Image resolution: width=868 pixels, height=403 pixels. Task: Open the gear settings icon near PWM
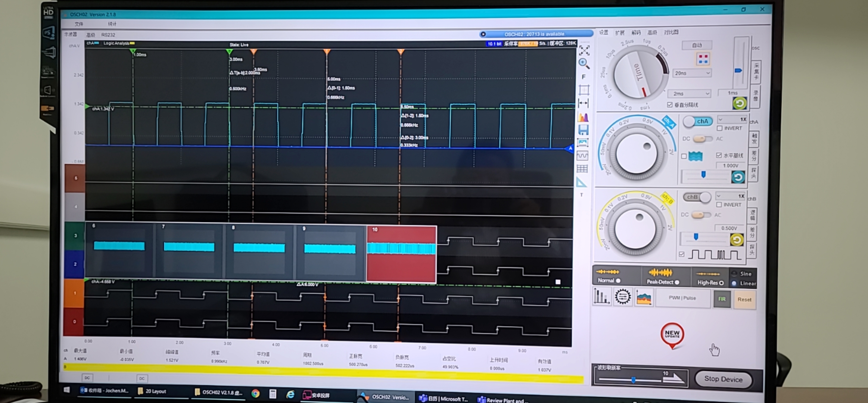tap(622, 297)
